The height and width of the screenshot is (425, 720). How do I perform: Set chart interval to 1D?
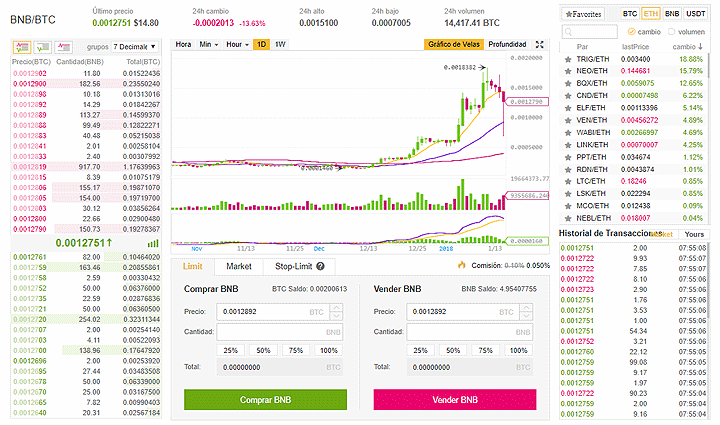pyautogui.click(x=261, y=45)
